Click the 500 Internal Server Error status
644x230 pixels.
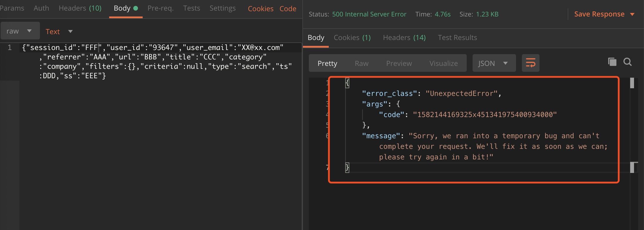tap(369, 14)
